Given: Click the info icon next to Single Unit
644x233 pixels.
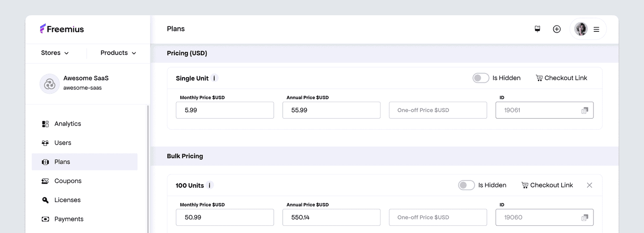Looking at the screenshot, I should pos(214,78).
